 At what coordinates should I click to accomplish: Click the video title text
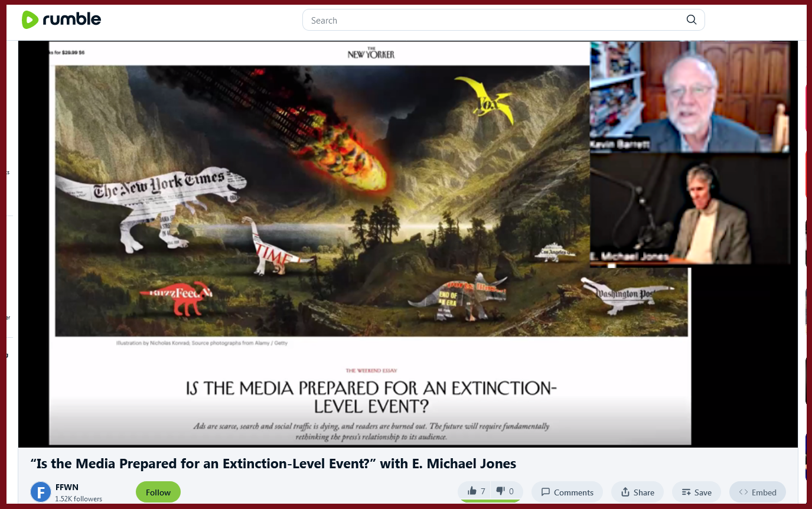(273, 464)
